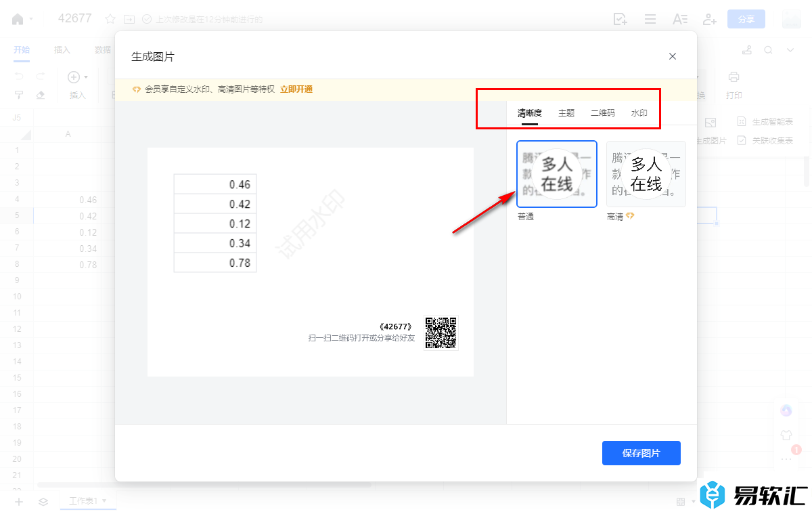Click the document title 42677
The width and height of the screenshot is (812, 512).
point(75,18)
